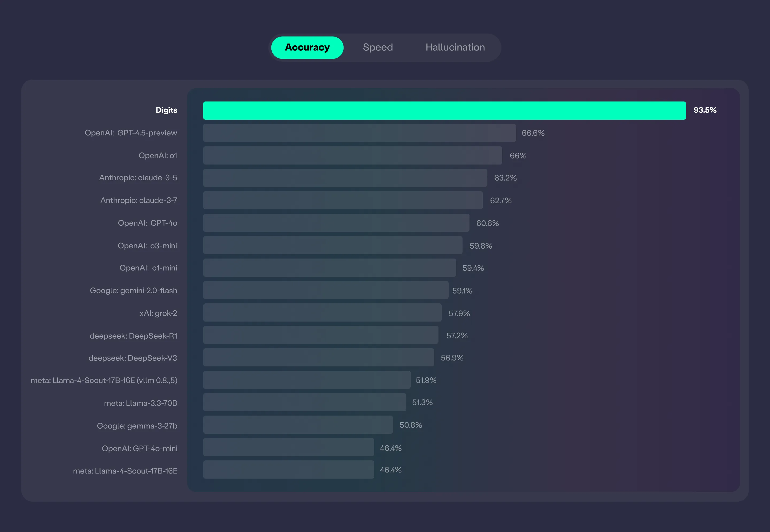Click the deepseek: DeepSeek-V3 label
Viewport: 770px width, 532px height.
tap(133, 358)
